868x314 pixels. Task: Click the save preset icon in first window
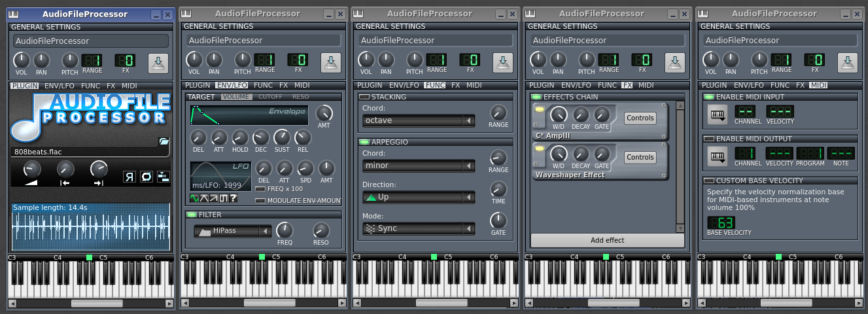click(x=158, y=63)
